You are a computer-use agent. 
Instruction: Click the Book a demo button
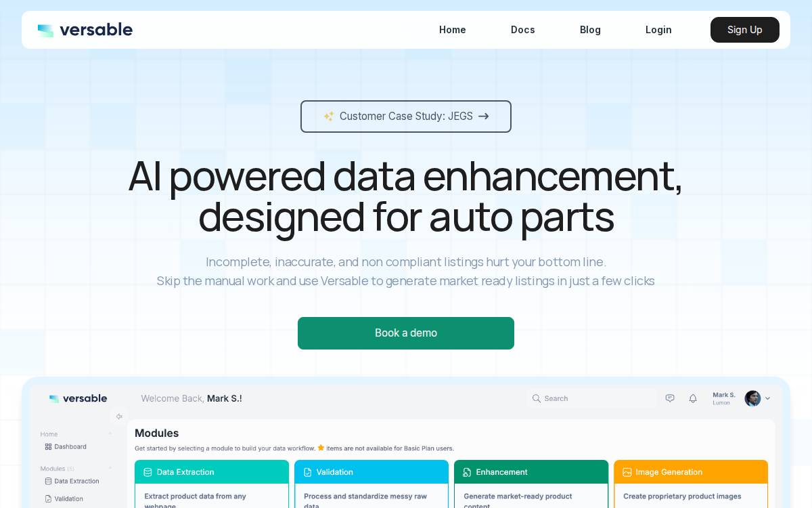click(406, 333)
